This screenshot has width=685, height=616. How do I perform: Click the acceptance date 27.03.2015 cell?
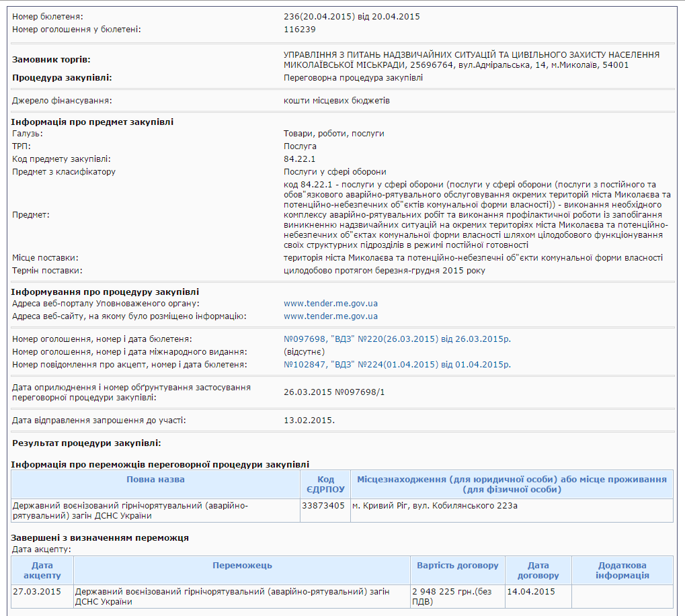(x=42, y=592)
